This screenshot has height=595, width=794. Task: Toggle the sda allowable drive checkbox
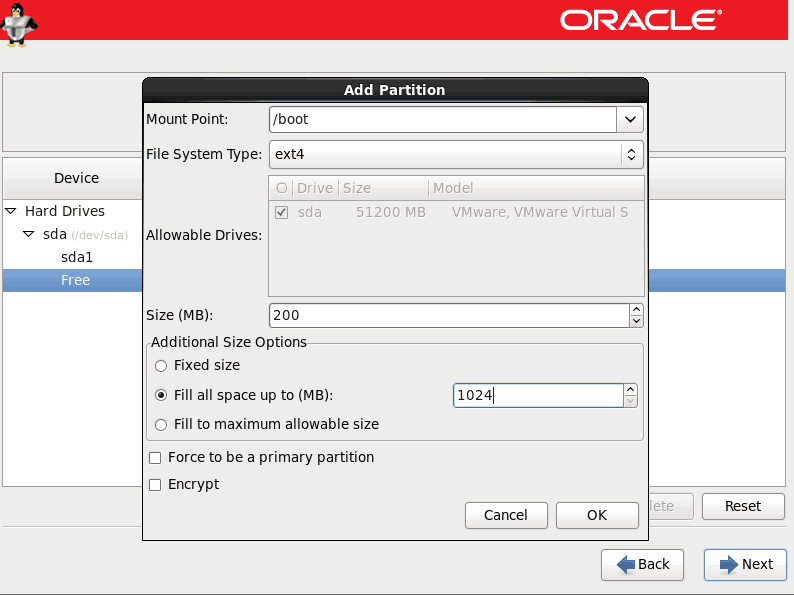(282, 212)
